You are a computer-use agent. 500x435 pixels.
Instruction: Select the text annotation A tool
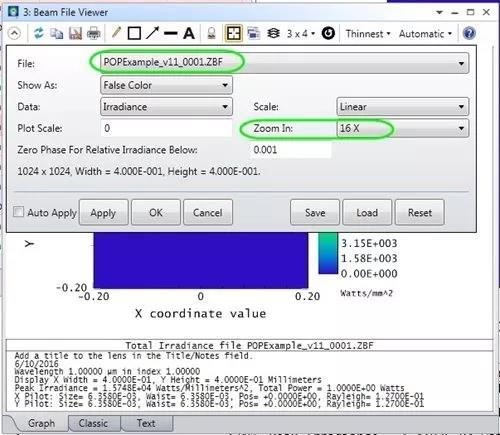(x=189, y=33)
